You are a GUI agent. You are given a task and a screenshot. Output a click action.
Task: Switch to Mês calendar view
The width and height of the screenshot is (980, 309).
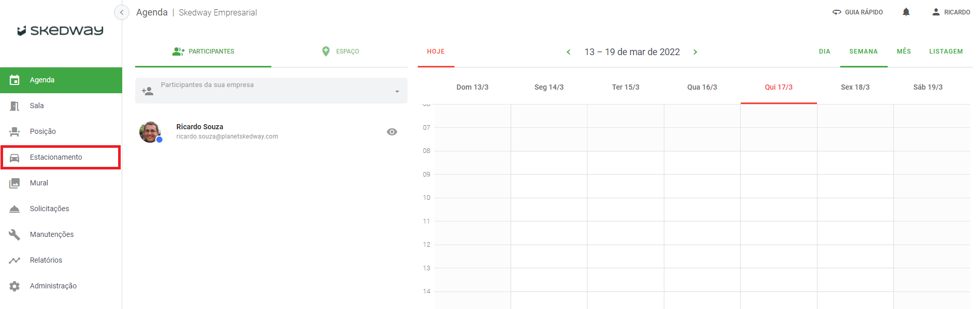904,51
